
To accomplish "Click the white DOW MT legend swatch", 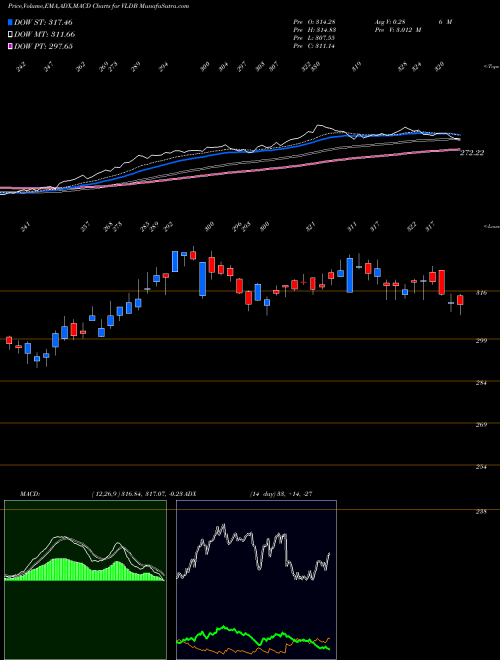I will pyautogui.click(x=11, y=34).
